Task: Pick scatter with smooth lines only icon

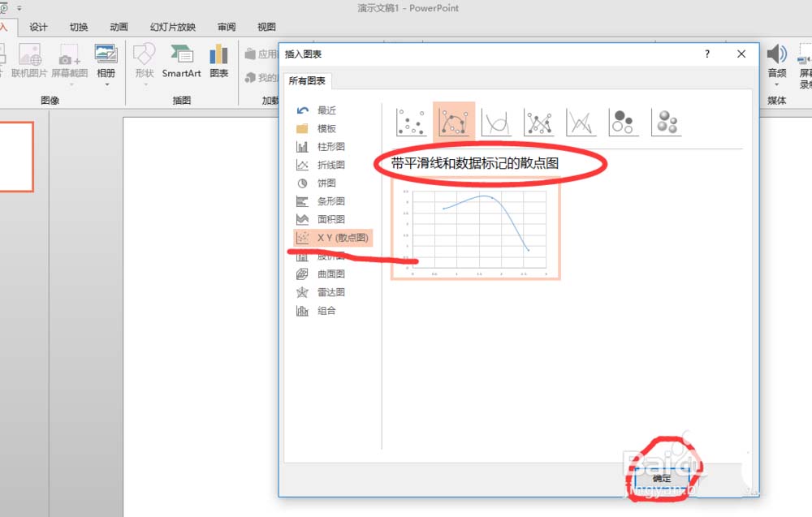Action: click(495, 123)
